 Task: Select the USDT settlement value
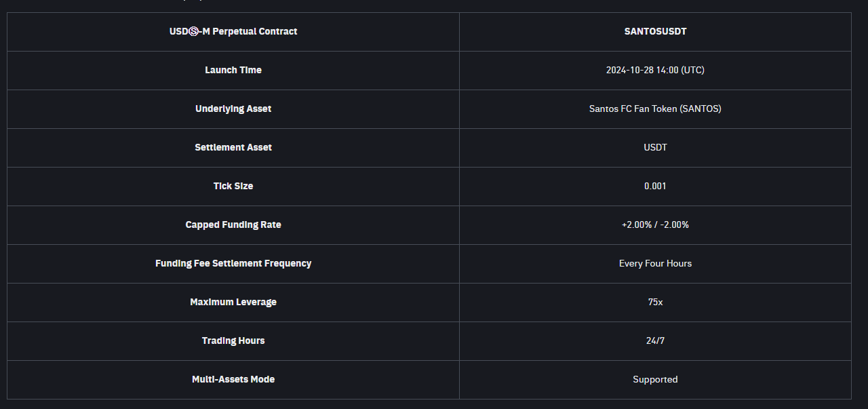click(655, 147)
